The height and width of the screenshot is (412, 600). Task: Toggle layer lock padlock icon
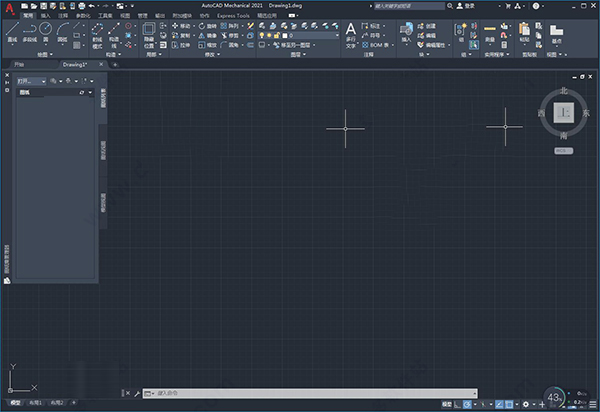click(277, 36)
